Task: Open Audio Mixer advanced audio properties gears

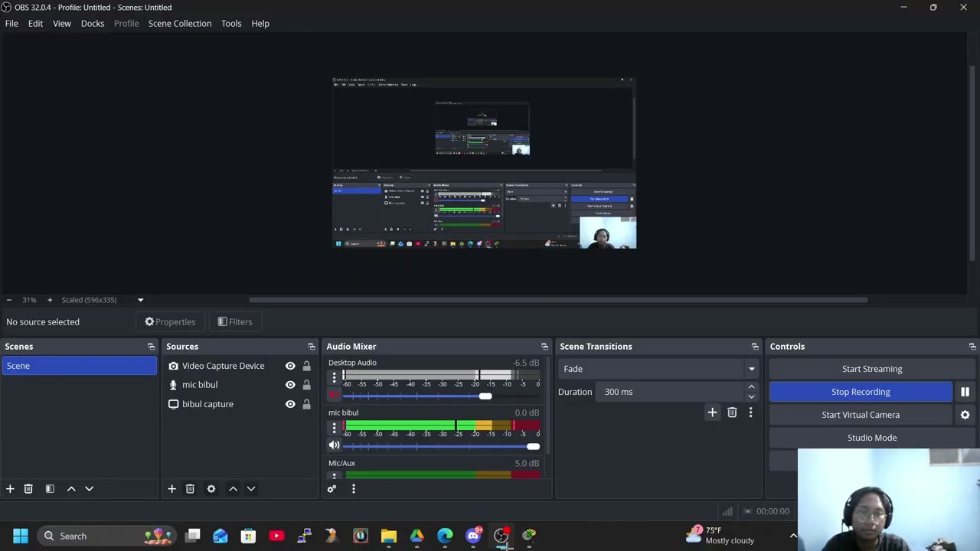Action: (x=332, y=488)
